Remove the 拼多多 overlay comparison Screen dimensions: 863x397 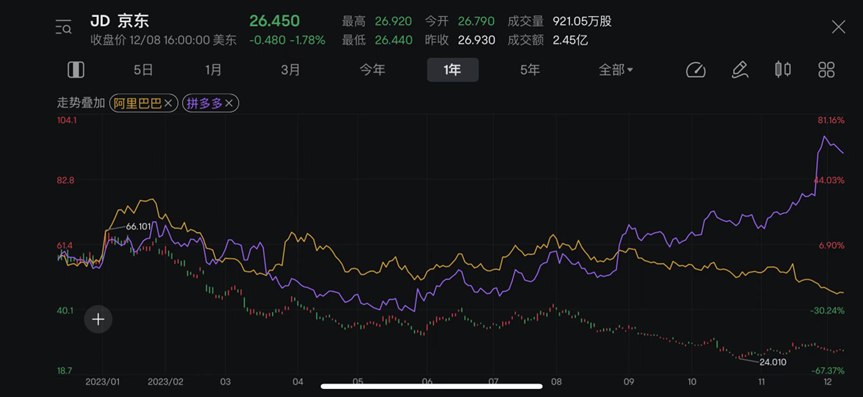click(229, 103)
